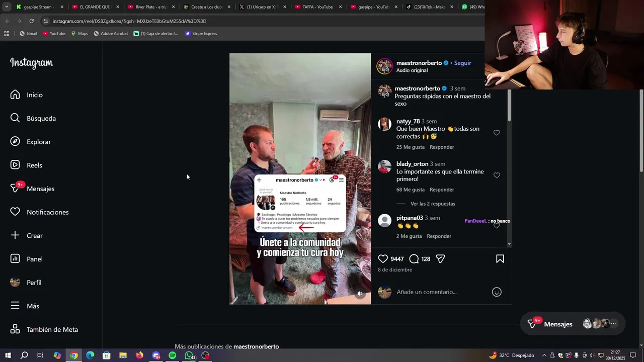Like blady_orton's comment
The width and height of the screenshot is (644, 362).
click(497, 175)
